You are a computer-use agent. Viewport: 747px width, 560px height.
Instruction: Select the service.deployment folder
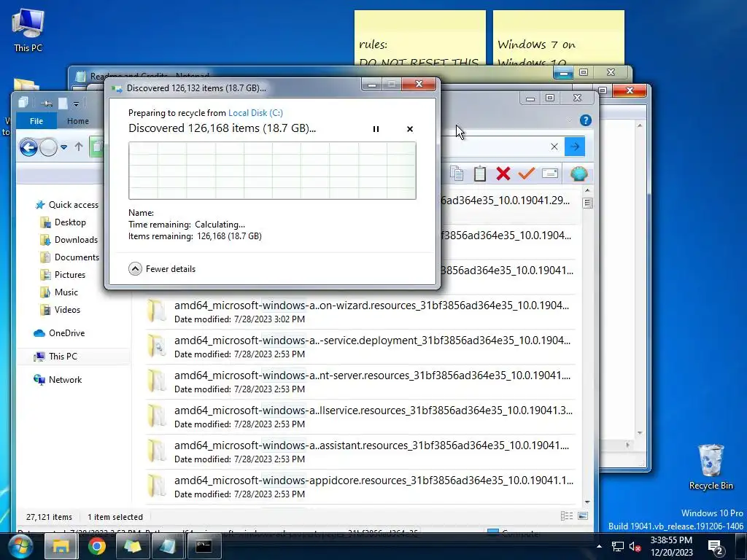pos(360,346)
